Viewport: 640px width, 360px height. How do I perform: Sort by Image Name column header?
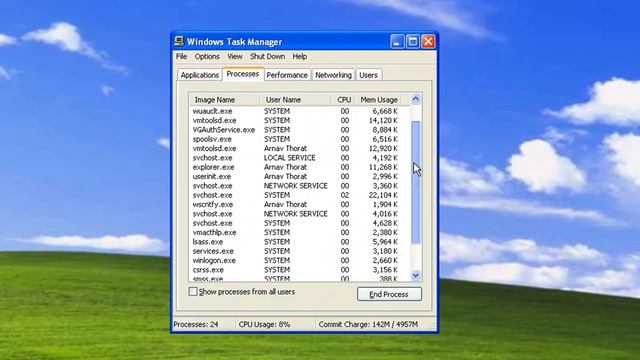tap(224, 100)
